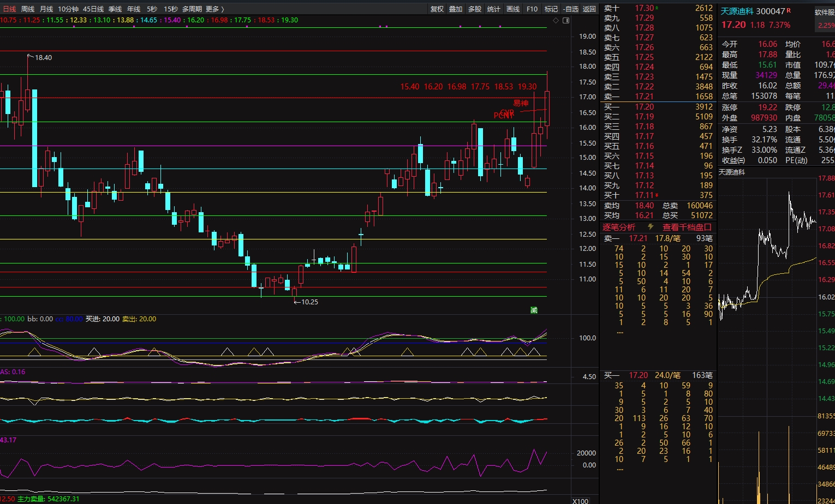Click the 涨停 value 19.22

click(x=767, y=107)
